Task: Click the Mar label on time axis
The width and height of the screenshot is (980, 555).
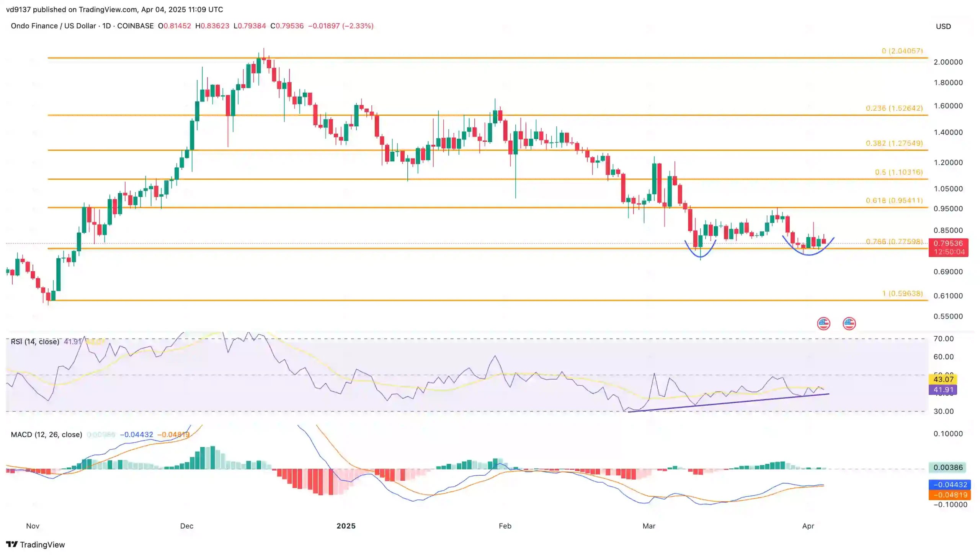Action: (648, 526)
